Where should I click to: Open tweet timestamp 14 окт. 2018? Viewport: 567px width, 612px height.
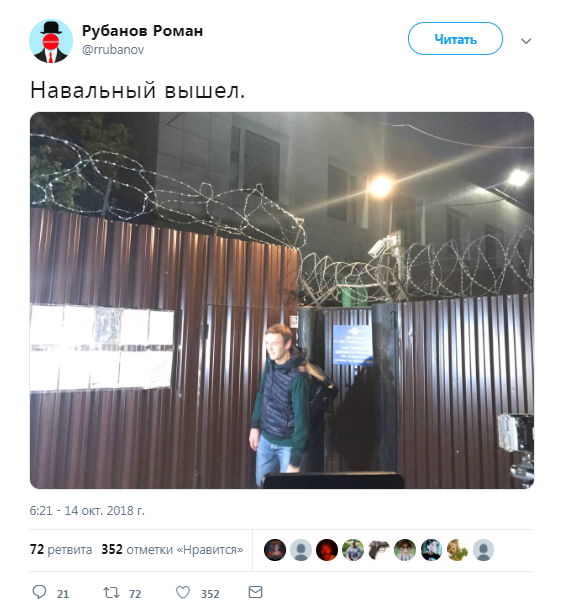click(x=87, y=511)
